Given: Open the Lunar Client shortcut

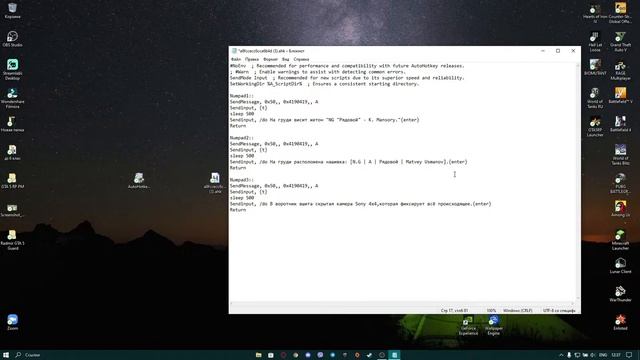Looking at the screenshot, I should click(620, 265).
